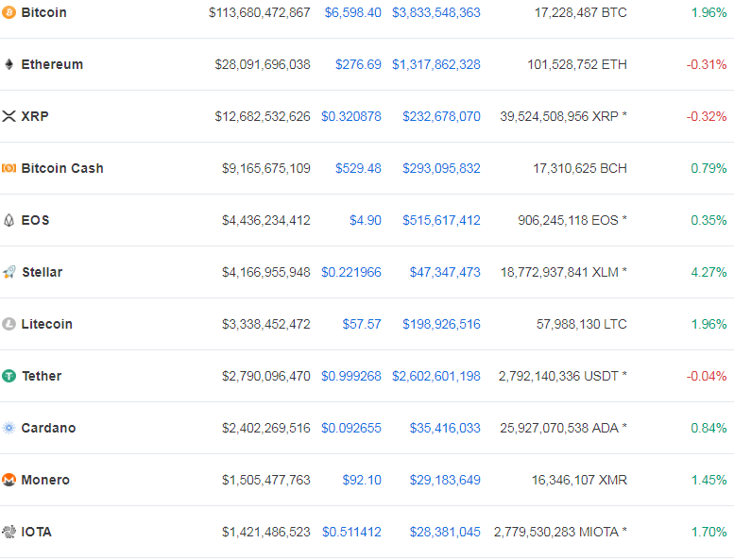Select Monero change 1.45%
Viewport: 734px width, 560px height.
pos(709,480)
